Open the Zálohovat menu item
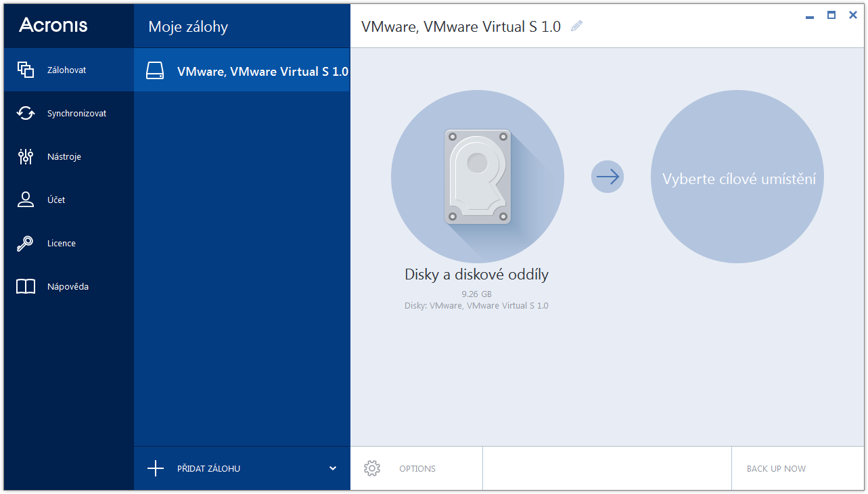The width and height of the screenshot is (868, 494). (69, 70)
